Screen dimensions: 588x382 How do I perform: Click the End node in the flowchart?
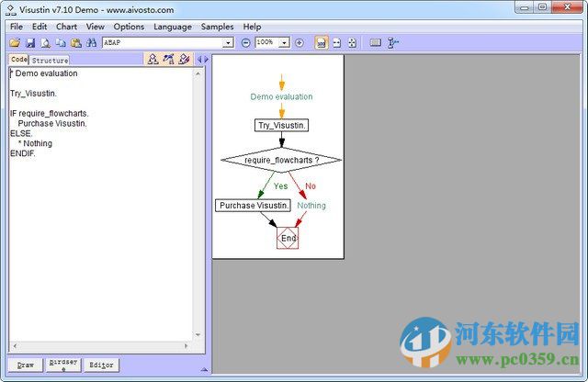tap(288, 238)
